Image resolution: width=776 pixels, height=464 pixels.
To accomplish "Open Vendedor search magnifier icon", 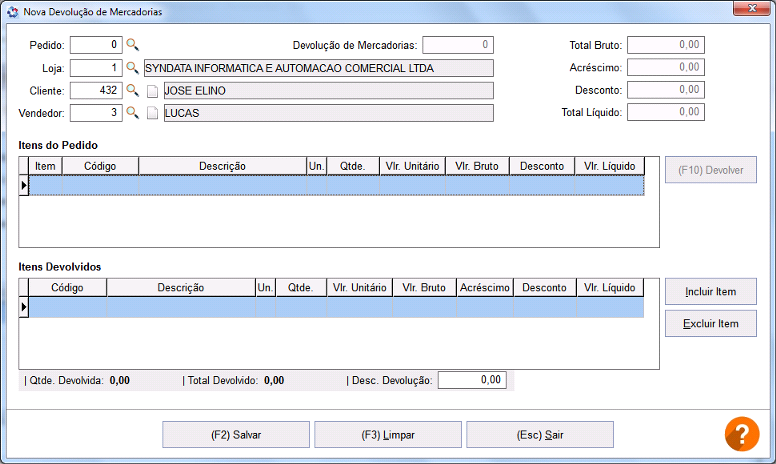I will [132, 113].
